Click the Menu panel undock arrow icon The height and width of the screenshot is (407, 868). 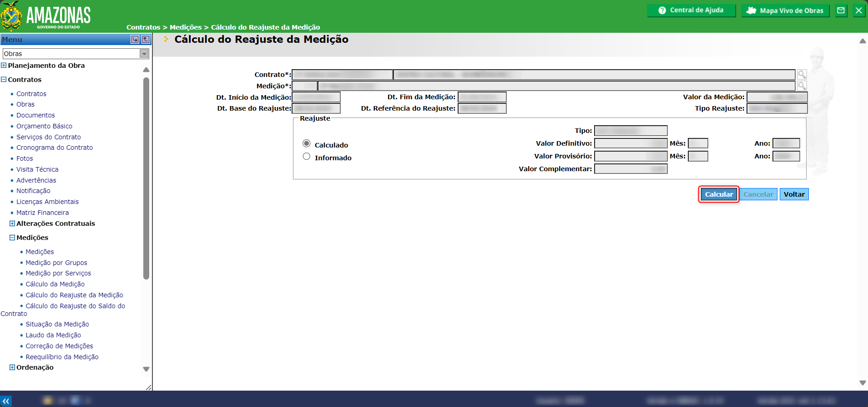tap(146, 40)
